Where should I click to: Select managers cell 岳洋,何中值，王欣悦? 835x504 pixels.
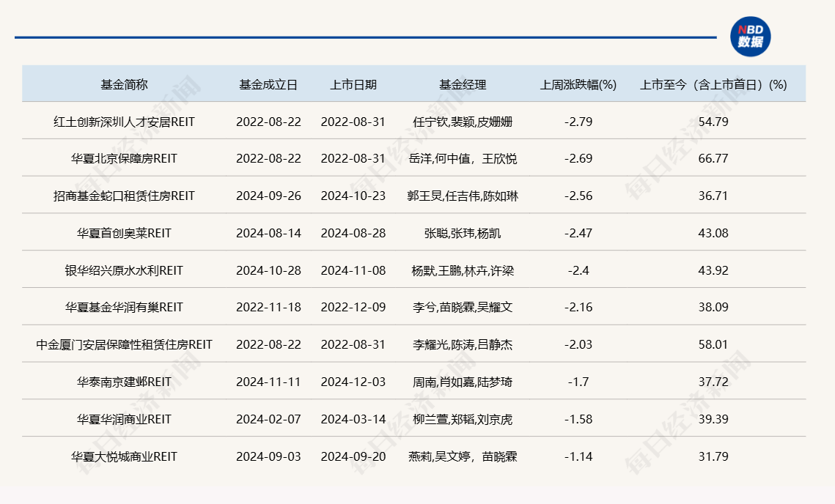coord(463,158)
